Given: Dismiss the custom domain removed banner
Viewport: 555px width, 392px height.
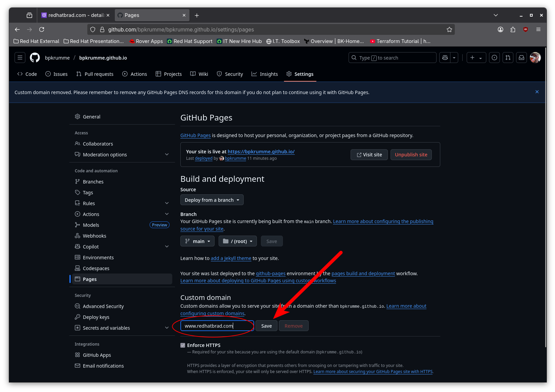Looking at the screenshot, I should click(537, 92).
